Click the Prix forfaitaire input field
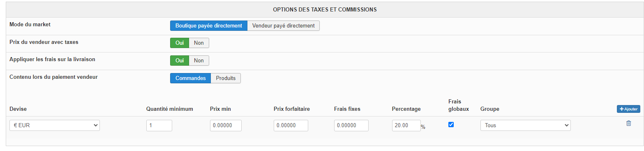644x151 pixels. (x=291, y=126)
